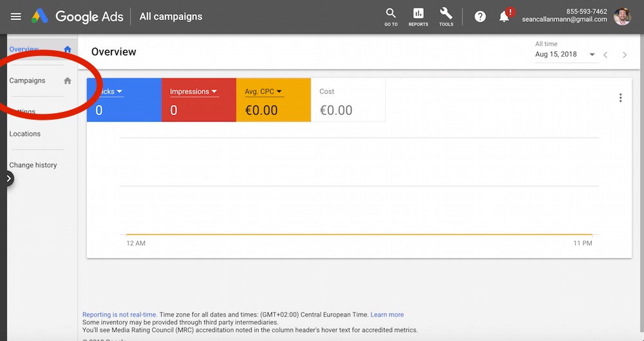644x341 pixels.
Task: Select Campaigns in the sidebar
Action: tap(28, 80)
